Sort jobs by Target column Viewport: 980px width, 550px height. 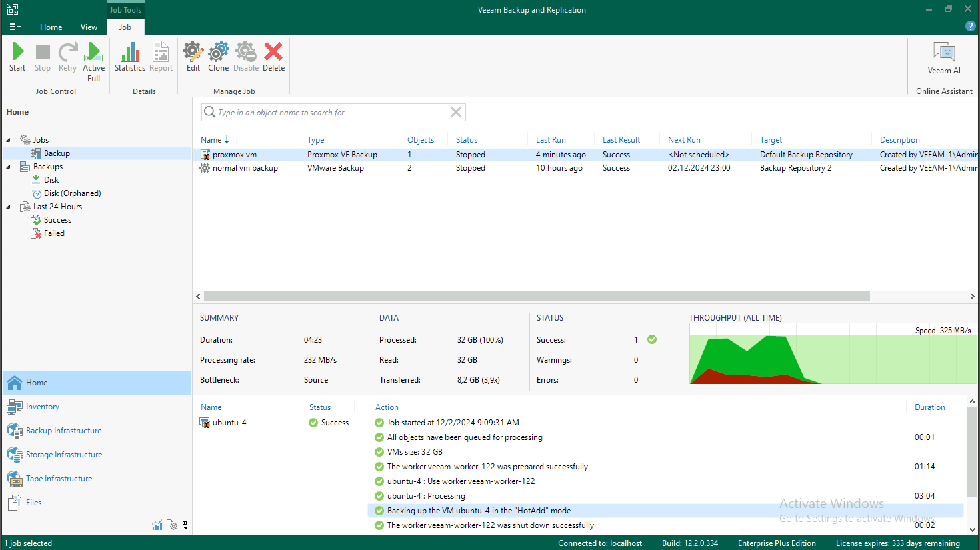[771, 140]
